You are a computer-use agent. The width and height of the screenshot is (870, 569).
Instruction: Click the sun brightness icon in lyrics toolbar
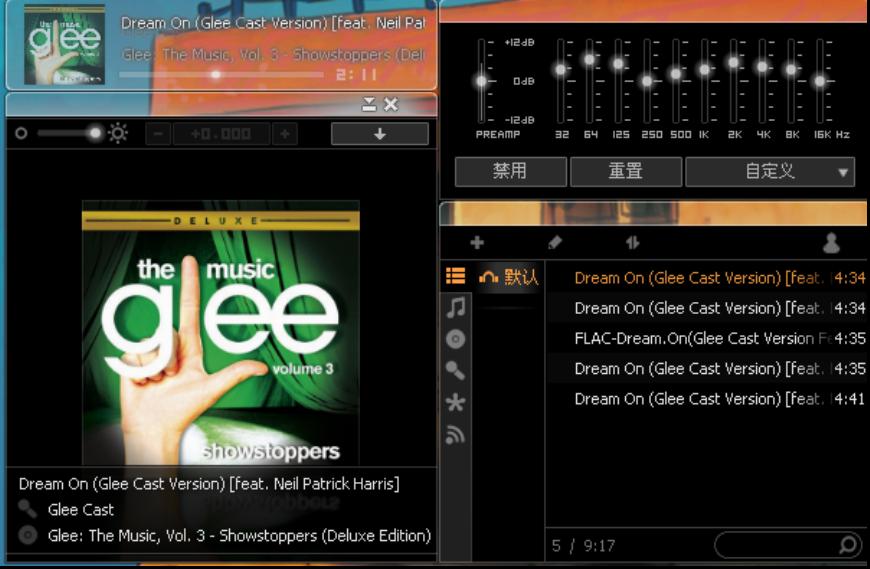[118, 133]
